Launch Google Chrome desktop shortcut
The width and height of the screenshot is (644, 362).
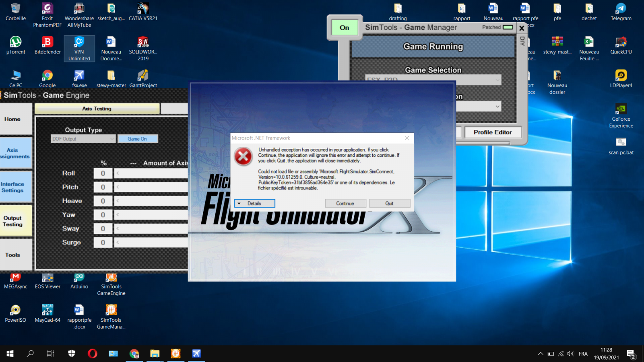click(47, 79)
